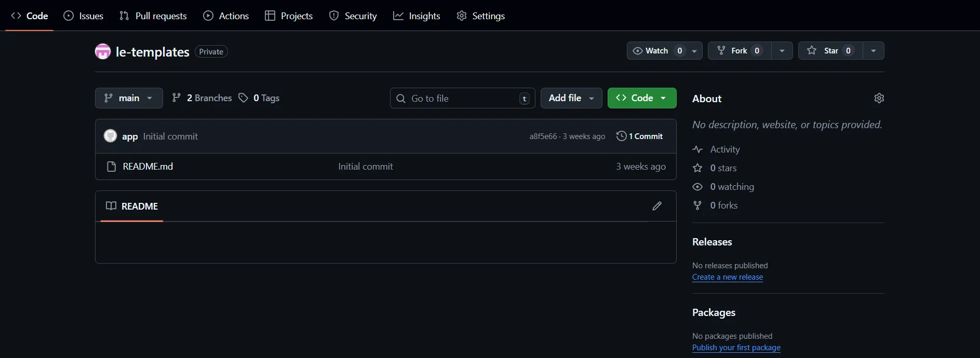View the 0 Tags link
This screenshot has width=980, height=358.
click(x=259, y=98)
